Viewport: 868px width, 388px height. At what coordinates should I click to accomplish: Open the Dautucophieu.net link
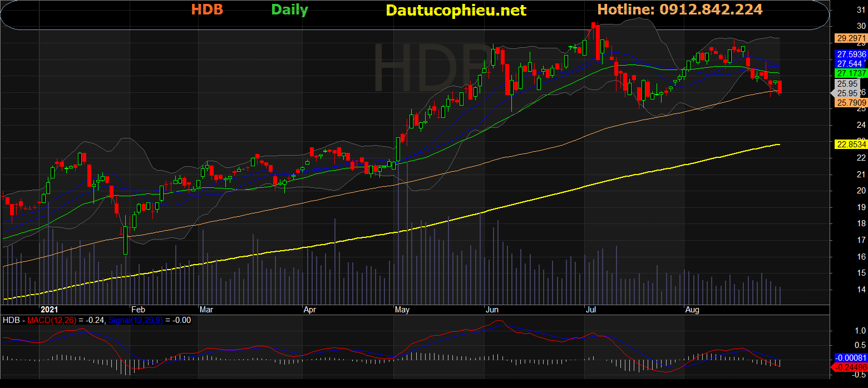point(456,10)
